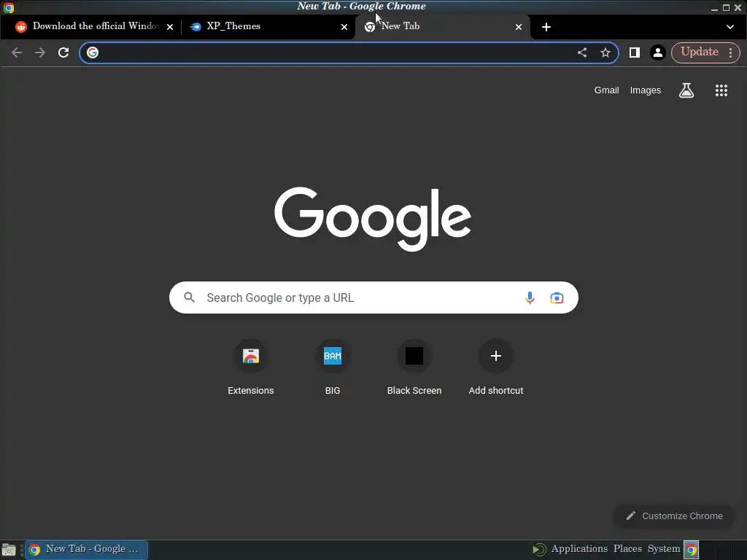Select New Tab - Google taskbar item

(x=86, y=550)
